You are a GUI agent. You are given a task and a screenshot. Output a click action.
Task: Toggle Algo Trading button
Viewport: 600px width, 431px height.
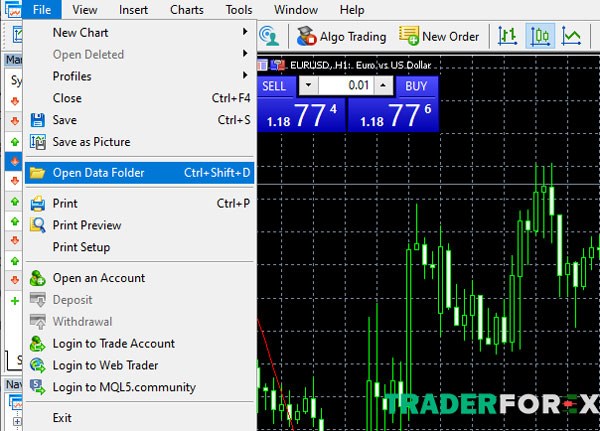pos(342,36)
